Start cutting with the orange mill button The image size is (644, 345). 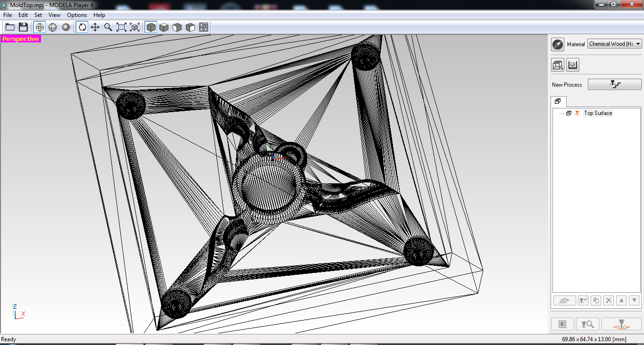coord(621,324)
